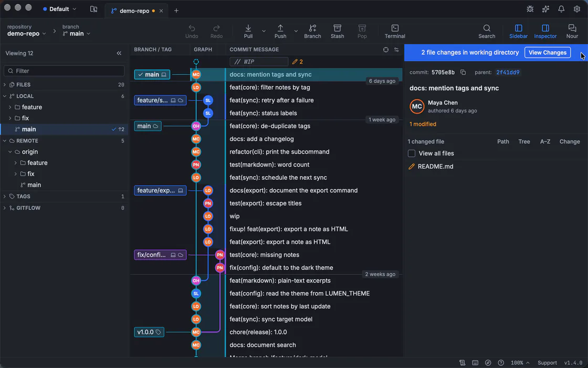Viewport: 588px width, 368px height.
Task: Sort changed files A-Z
Action: (545, 141)
